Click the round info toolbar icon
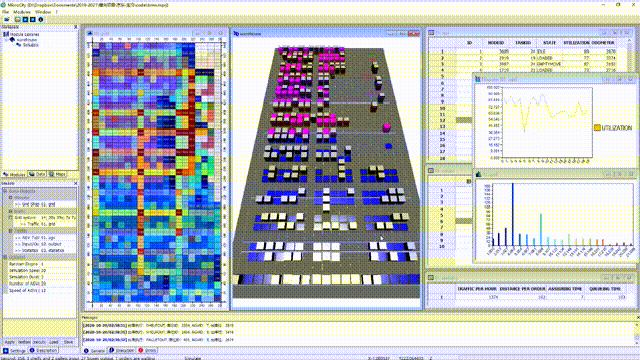Image resolution: width=640 pixels, height=360 pixels. [40, 19]
